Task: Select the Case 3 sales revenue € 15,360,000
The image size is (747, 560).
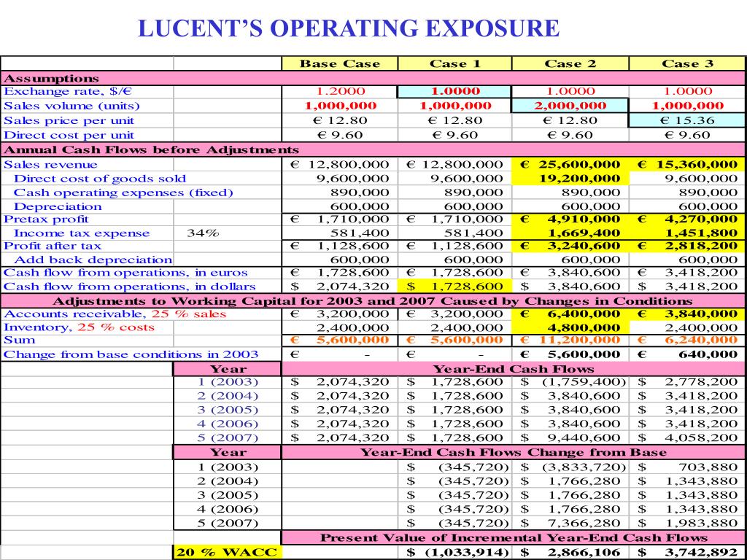Action: click(x=687, y=165)
